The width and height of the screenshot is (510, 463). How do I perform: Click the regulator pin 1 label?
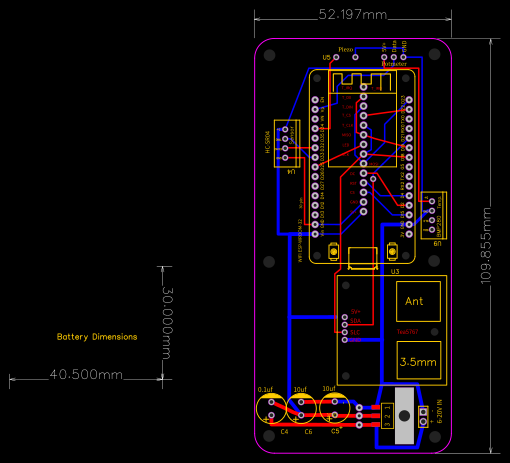(x=387, y=408)
